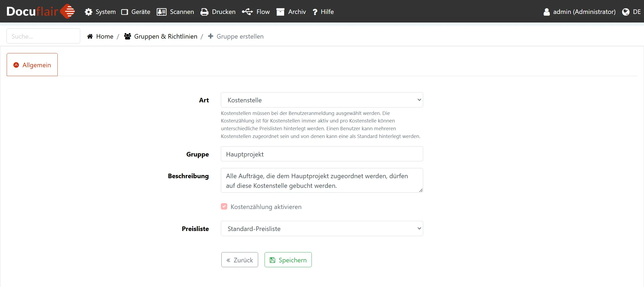
Task: Open the Preisliste dropdown
Action: pos(322,229)
